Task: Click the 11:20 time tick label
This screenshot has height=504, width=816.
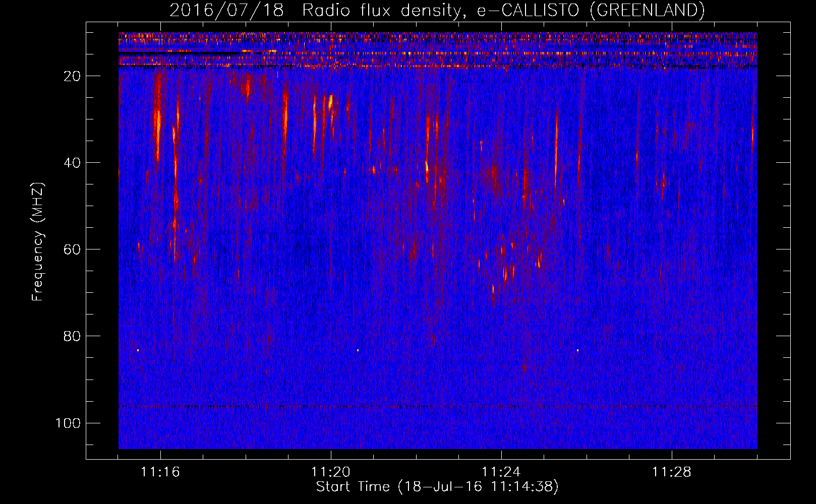Action: 330,472
